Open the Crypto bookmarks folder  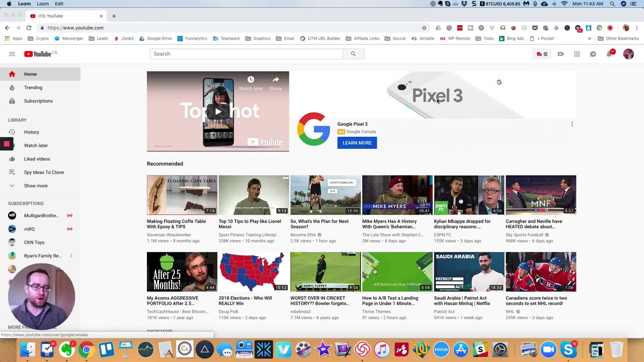39,38
